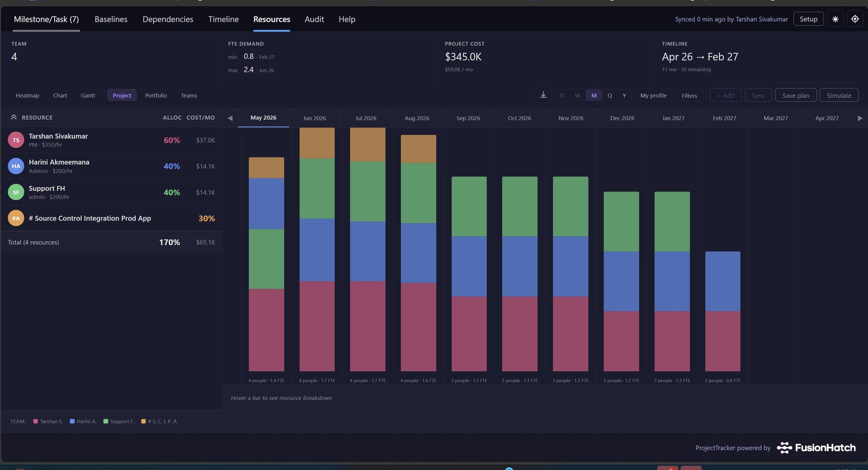
Task: Click the SF avatar for Support FH
Action: 16,192
